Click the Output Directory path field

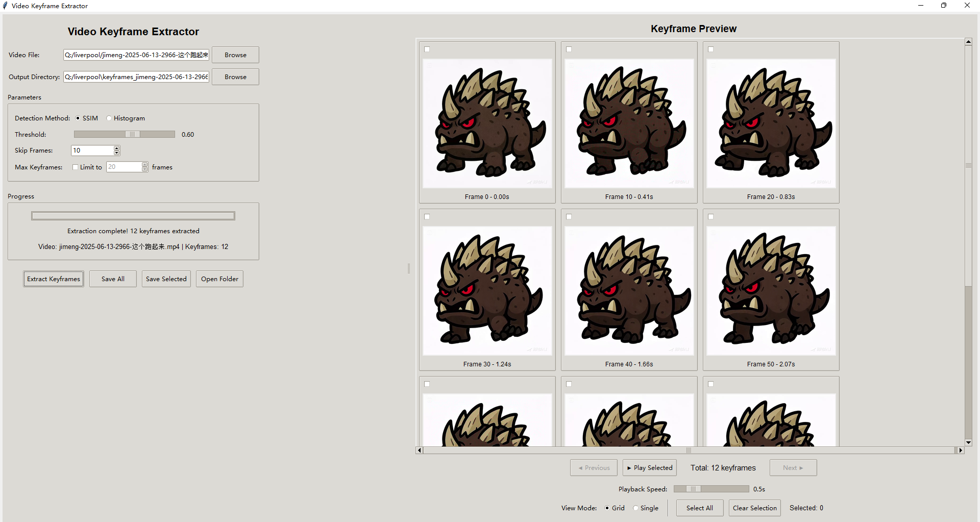136,77
